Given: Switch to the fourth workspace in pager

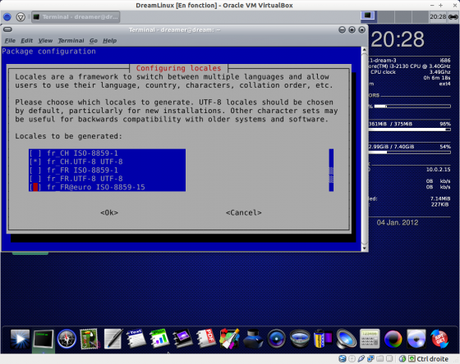Looking at the screenshot, I should pos(420,17).
